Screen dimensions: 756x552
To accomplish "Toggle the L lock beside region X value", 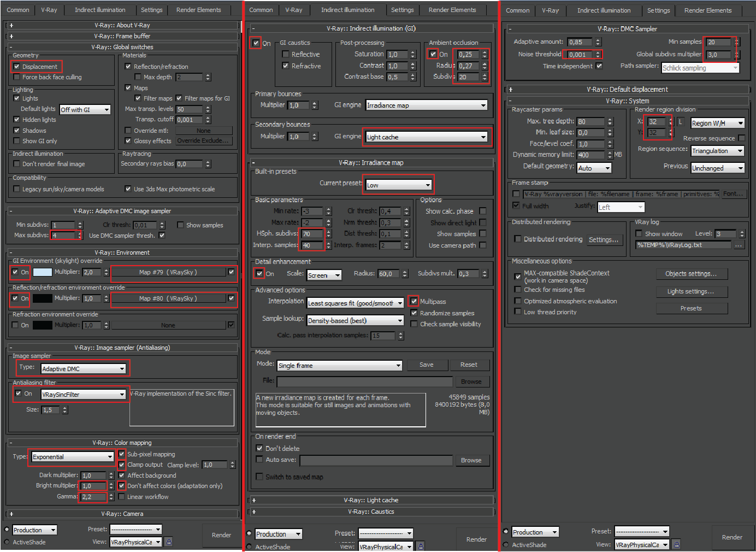I will pos(681,122).
